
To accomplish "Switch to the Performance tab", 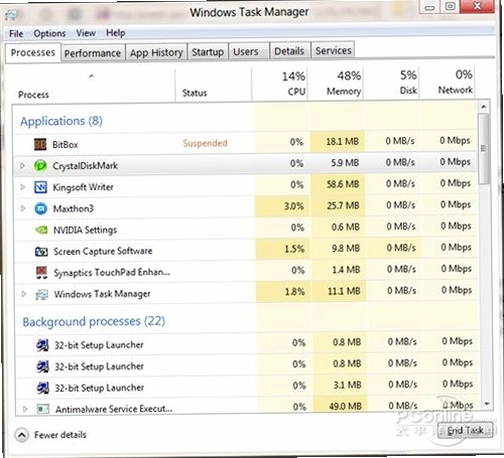I will 93,53.
